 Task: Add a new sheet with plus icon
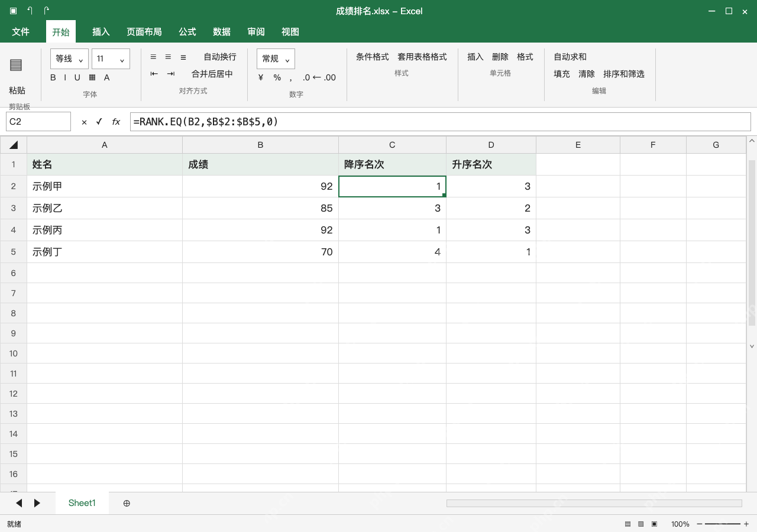pyautogui.click(x=127, y=503)
